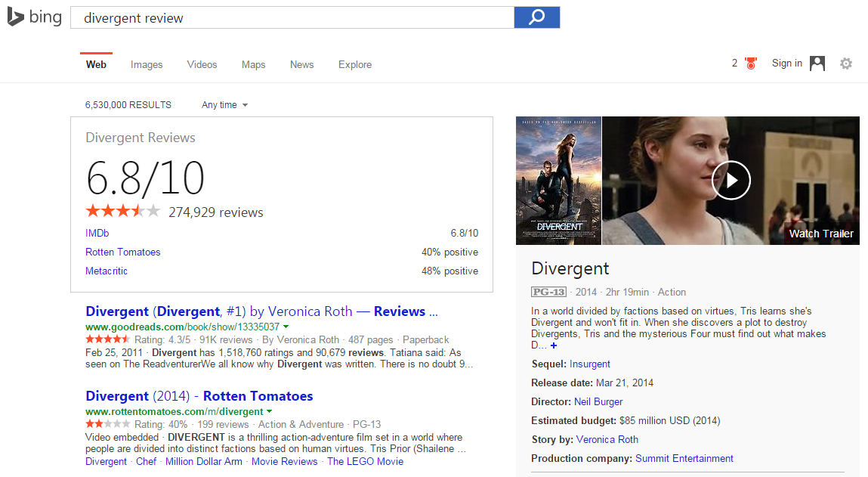Click the Summit Entertainment link
Screen dimensions: 868x477
(684, 459)
